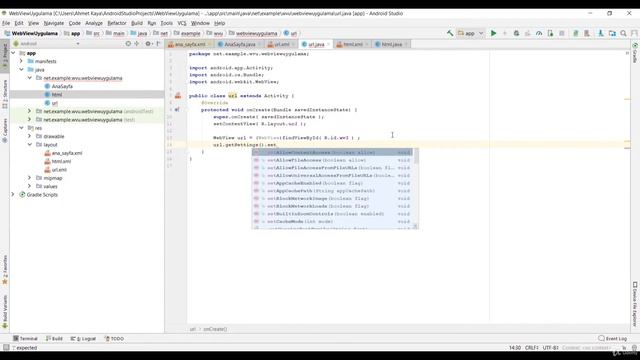Open the VCS menu
Image resolution: width=640 pixels, height=360 pixels.
[x=182, y=23]
